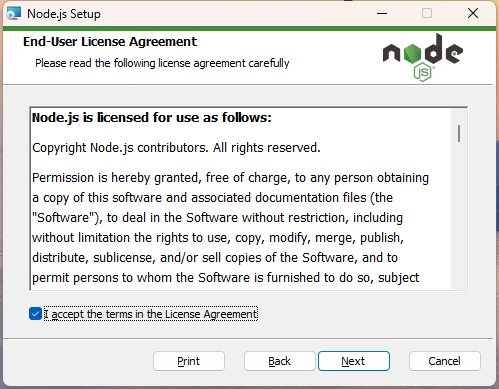
Task: Cancel the Node.js installation
Action: coord(445,361)
